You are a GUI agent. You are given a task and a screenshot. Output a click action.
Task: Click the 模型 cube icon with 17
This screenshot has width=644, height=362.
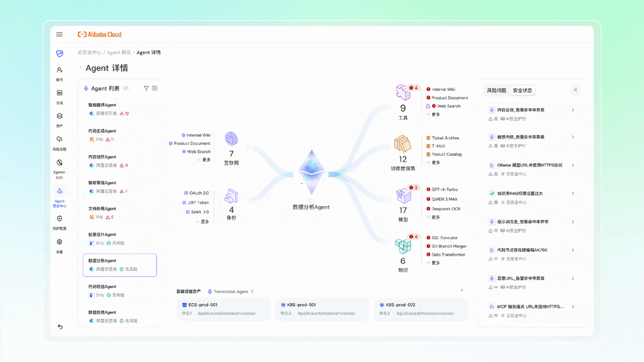[x=403, y=196]
